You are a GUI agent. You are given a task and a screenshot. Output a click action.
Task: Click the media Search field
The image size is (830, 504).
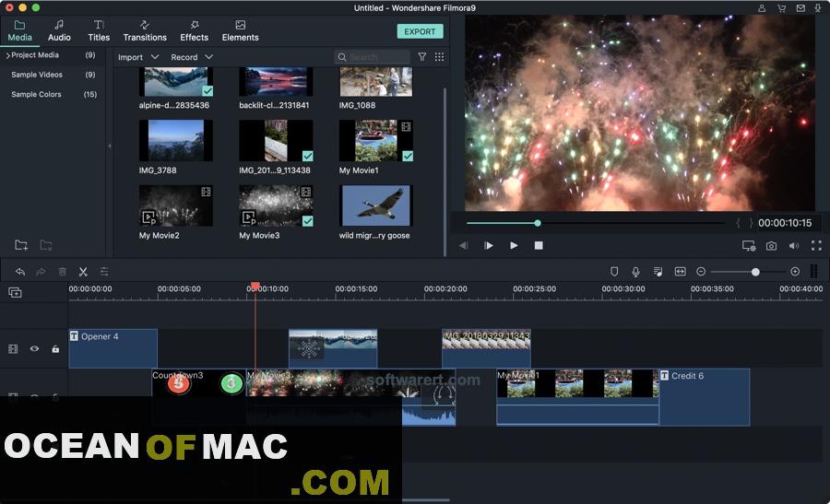point(373,57)
